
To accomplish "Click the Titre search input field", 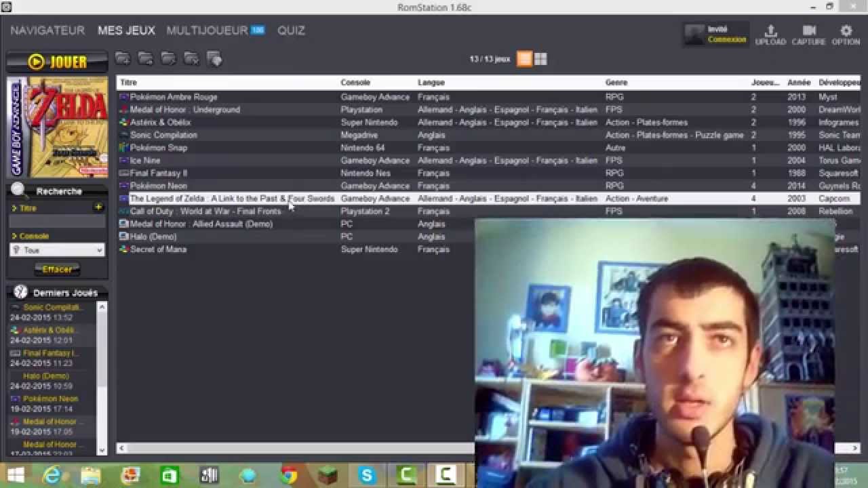I will (57, 222).
